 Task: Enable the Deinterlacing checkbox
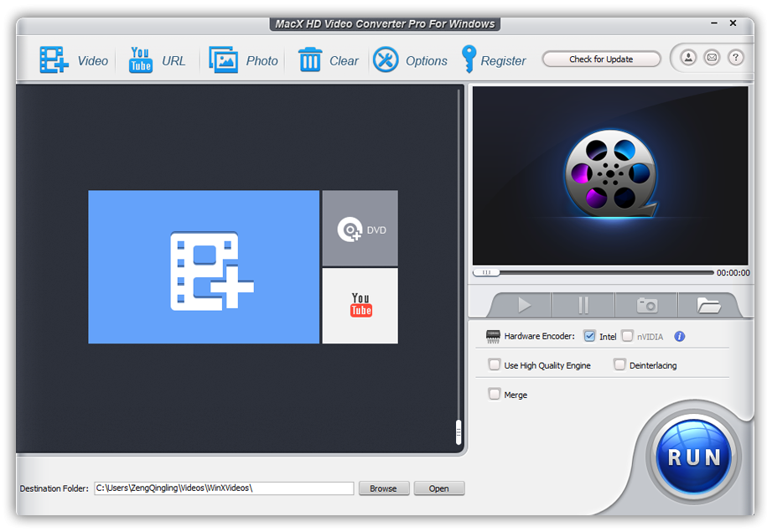tap(619, 364)
